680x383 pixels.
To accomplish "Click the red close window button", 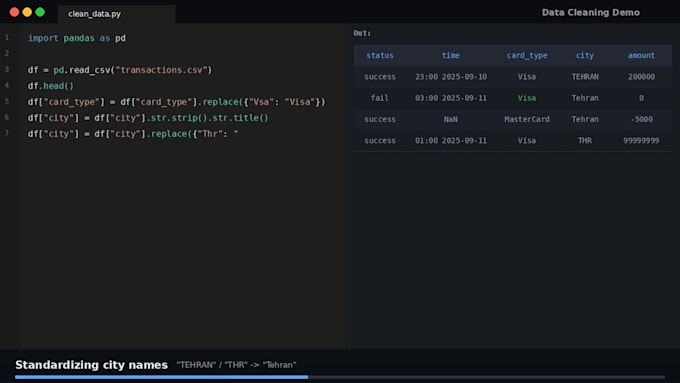I will pos(14,12).
